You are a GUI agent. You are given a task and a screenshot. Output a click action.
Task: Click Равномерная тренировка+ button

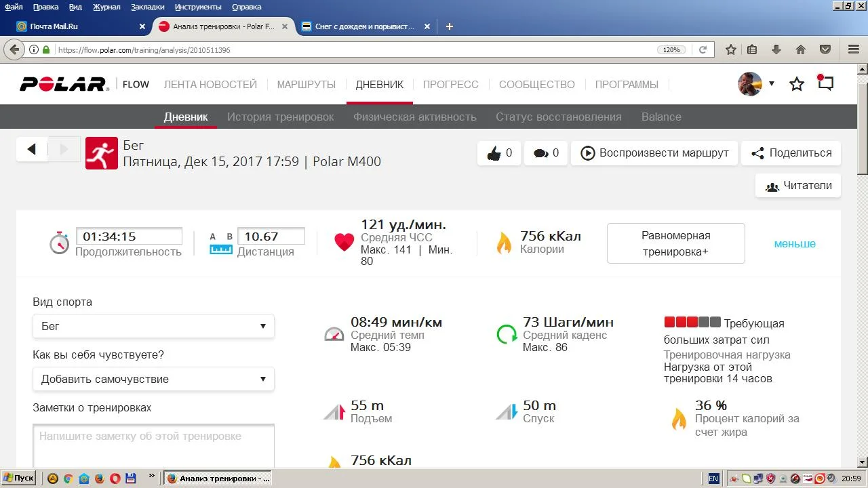click(x=675, y=243)
